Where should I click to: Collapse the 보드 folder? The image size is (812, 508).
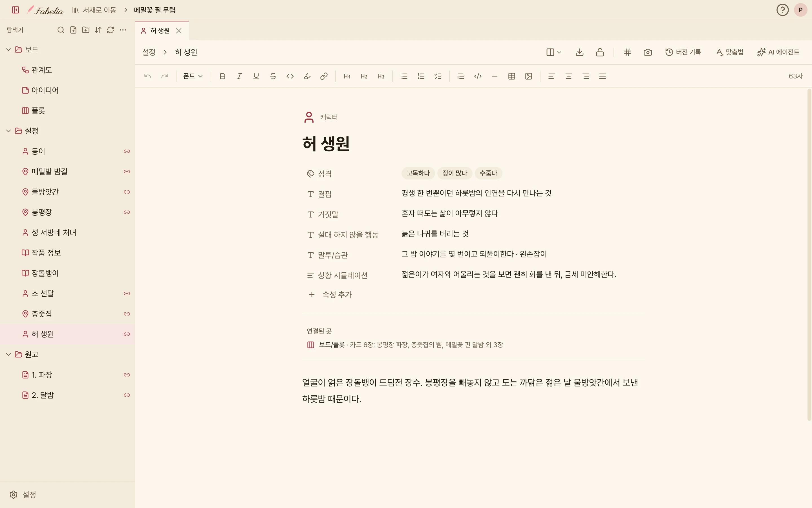coord(8,50)
